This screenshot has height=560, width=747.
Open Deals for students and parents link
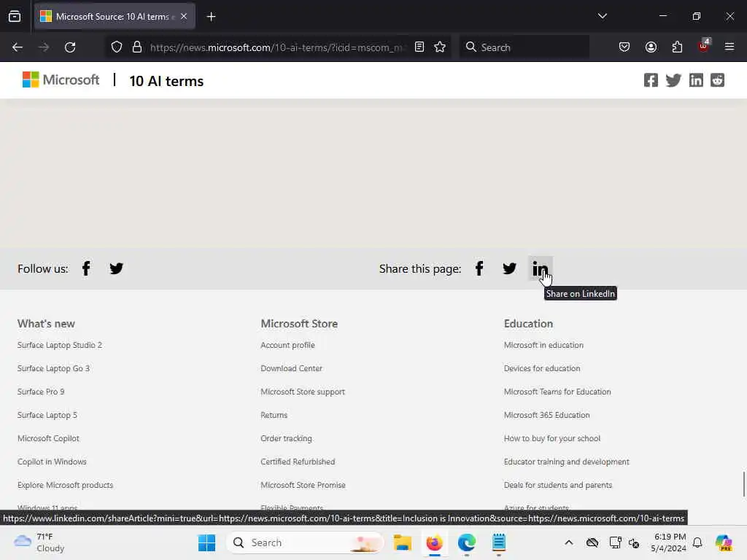tap(558, 485)
